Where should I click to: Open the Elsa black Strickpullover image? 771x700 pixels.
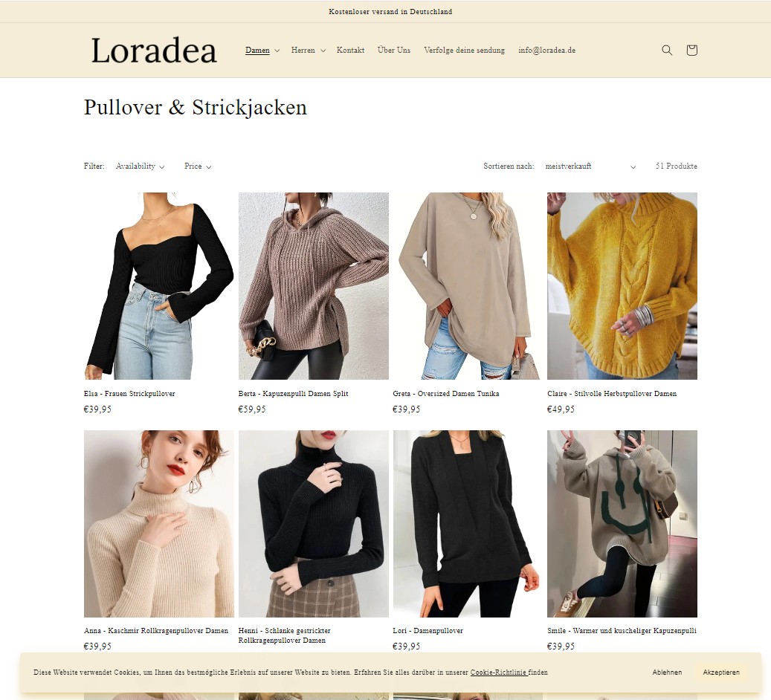pos(159,285)
